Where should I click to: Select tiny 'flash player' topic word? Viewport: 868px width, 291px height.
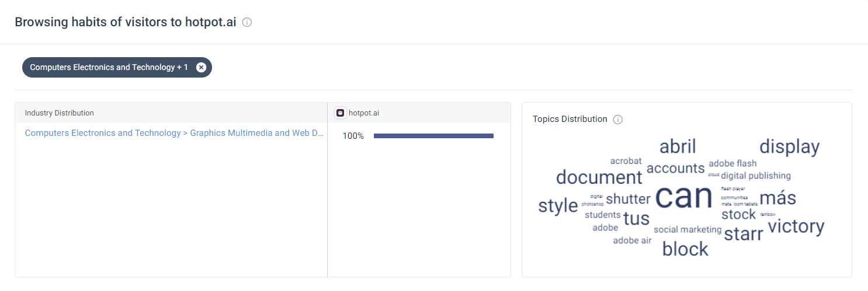pos(733,189)
